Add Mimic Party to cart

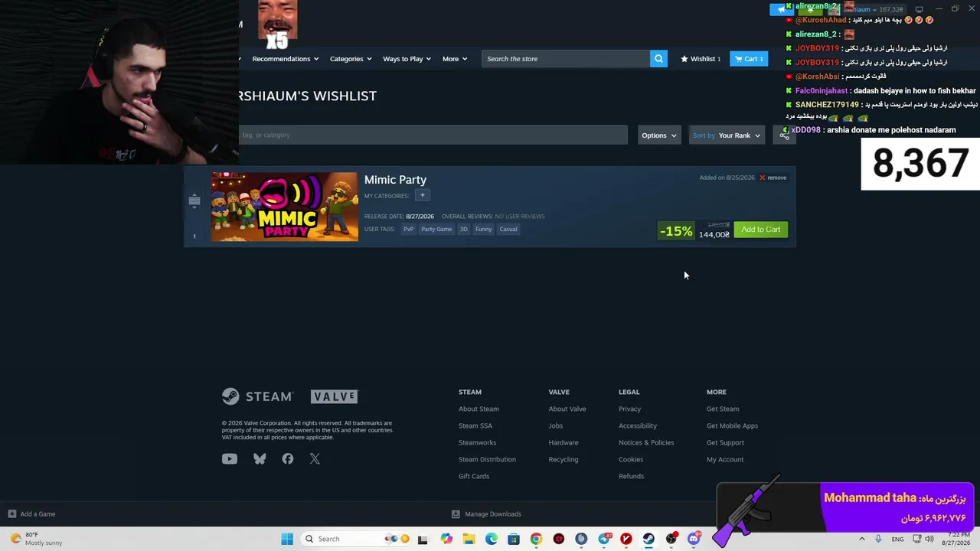761,230
